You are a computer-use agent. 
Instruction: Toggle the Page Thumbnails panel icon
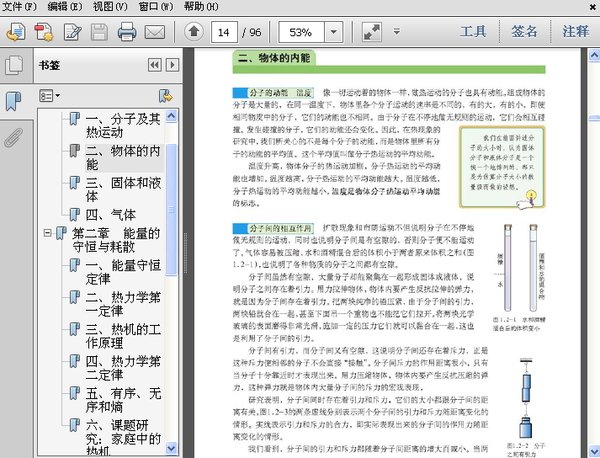pyautogui.click(x=14, y=66)
